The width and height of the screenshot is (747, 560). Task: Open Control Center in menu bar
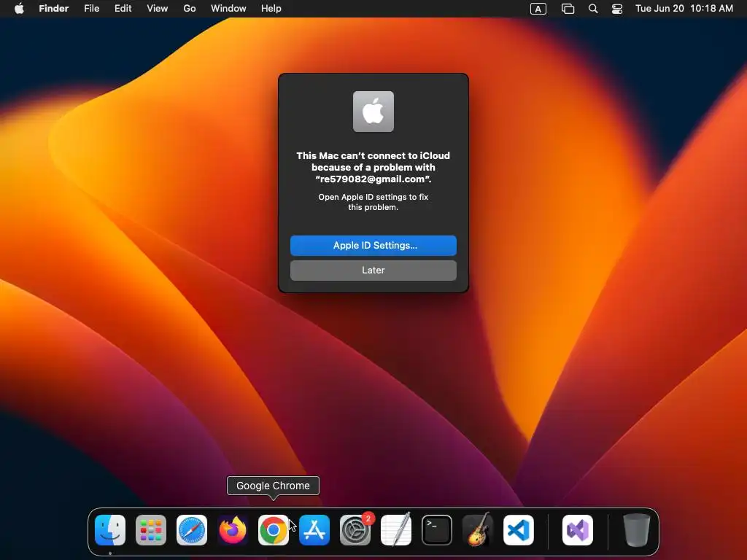(617, 9)
